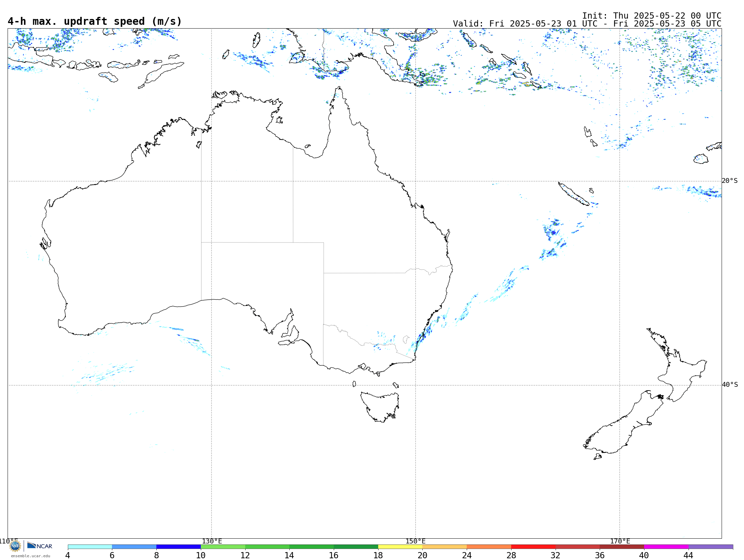Click the purple colorbar segment above 44
744x560 pixels.
pos(711,547)
